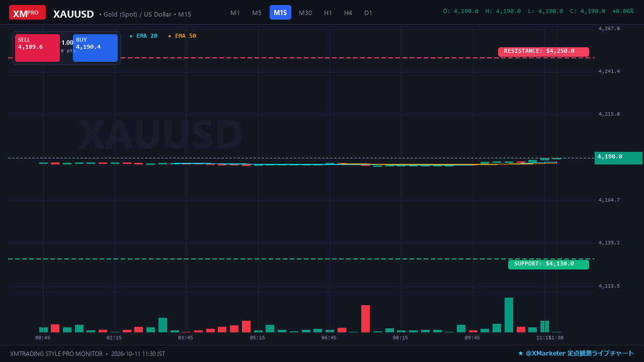Click the 06:45 time axis label

coord(329,338)
